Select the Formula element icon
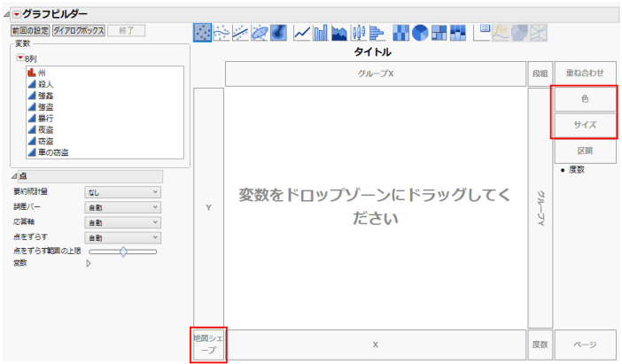This screenshot has height=364, width=622. coord(501,33)
